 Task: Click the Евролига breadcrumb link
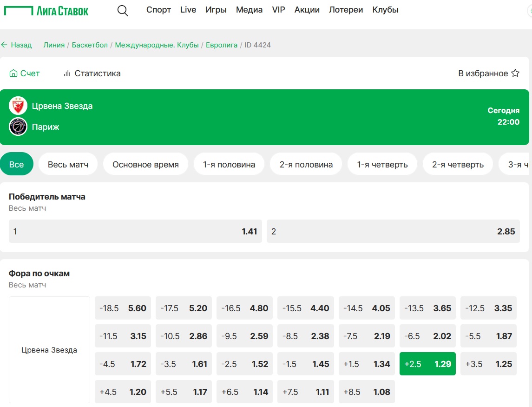point(222,45)
